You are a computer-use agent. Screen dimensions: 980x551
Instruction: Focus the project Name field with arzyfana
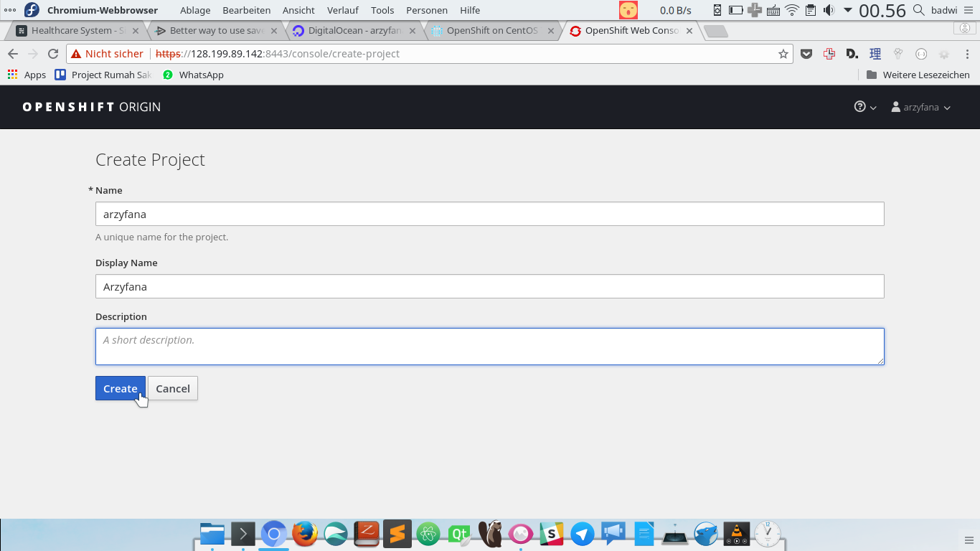point(489,214)
